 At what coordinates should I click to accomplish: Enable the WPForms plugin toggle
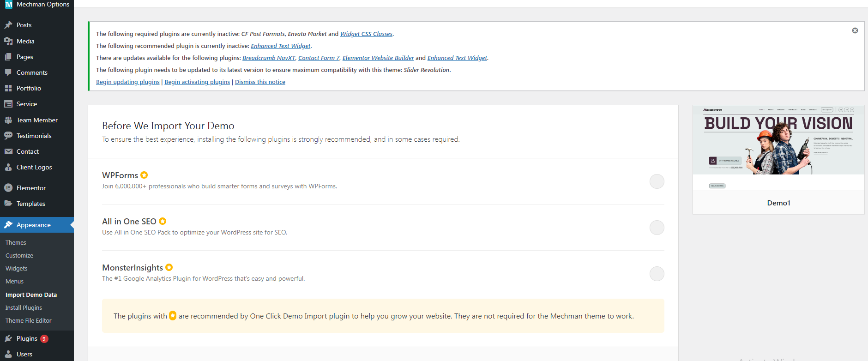point(657,181)
